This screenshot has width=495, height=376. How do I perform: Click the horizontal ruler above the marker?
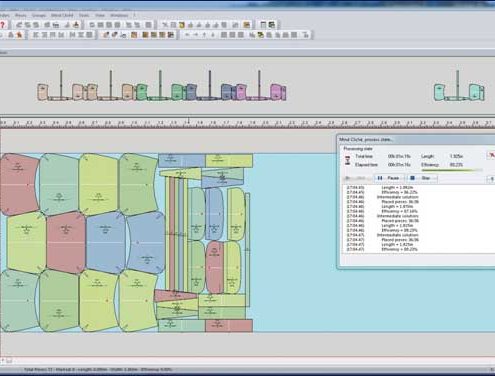point(247,123)
